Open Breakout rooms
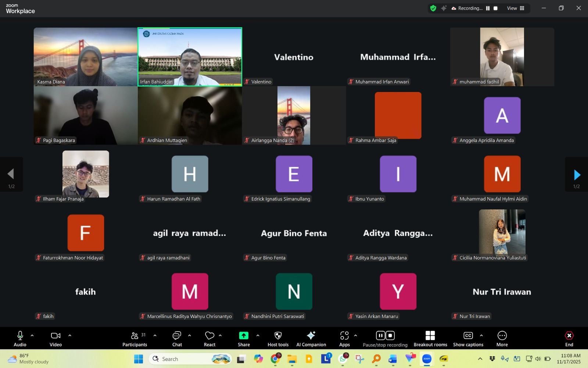This screenshot has height=368, width=588. click(430, 339)
